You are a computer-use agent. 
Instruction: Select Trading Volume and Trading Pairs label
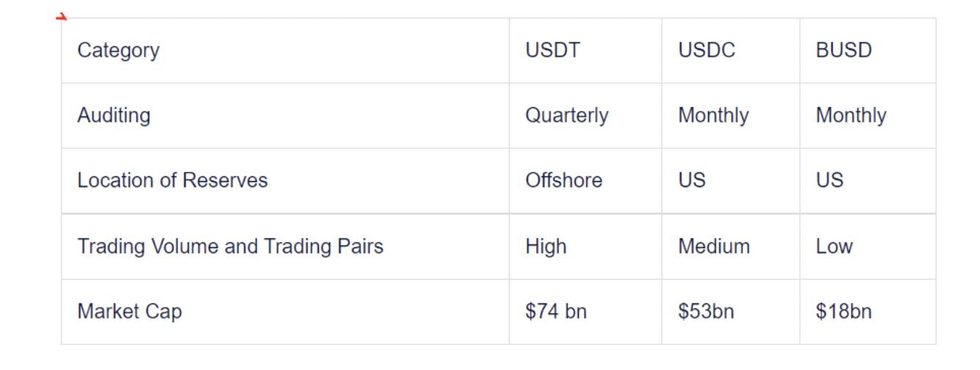point(230,247)
